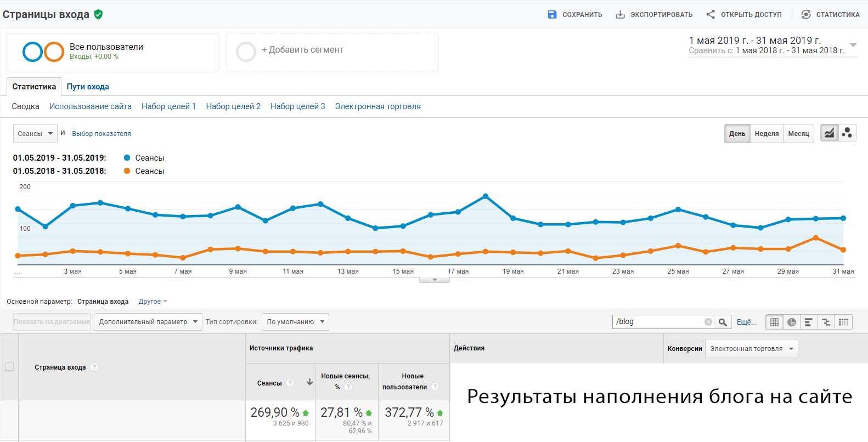The height and width of the screenshot is (442, 868).
Task: Click the /blog search input field
Action: coord(658,322)
